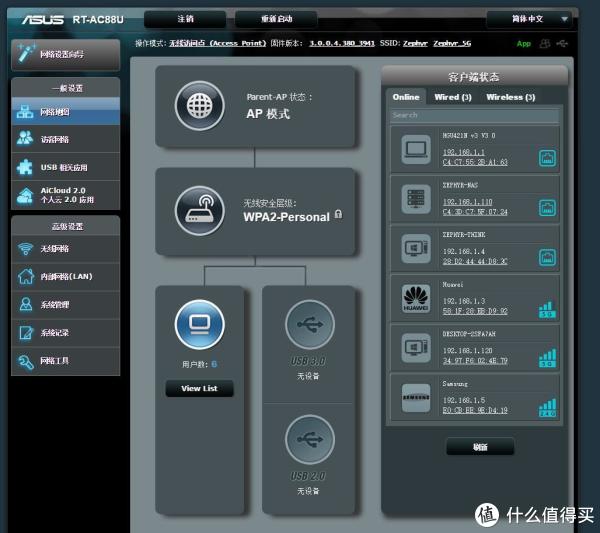The width and height of the screenshot is (600, 533).
Task: Click wired icon for ZEPHYR-NAS client
Action: click(547, 208)
